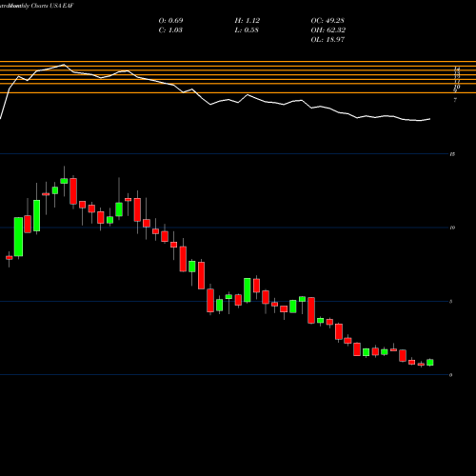The image size is (476, 476).
Task: Click the 15 price axis label
Action: coord(452,154)
